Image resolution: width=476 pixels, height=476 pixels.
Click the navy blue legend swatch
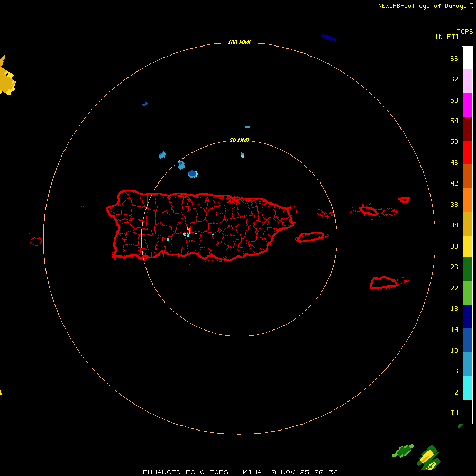tap(467, 317)
